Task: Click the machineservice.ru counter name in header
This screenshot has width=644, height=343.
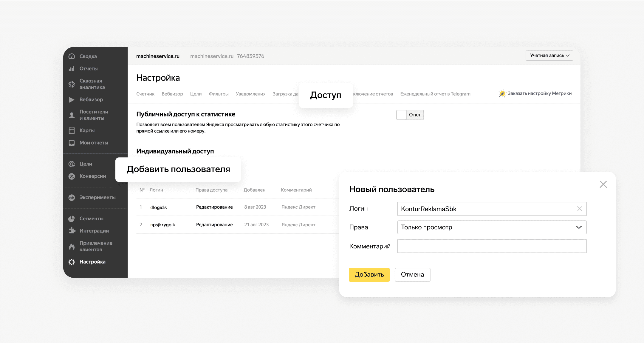Action: pyautogui.click(x=158, y=56)
